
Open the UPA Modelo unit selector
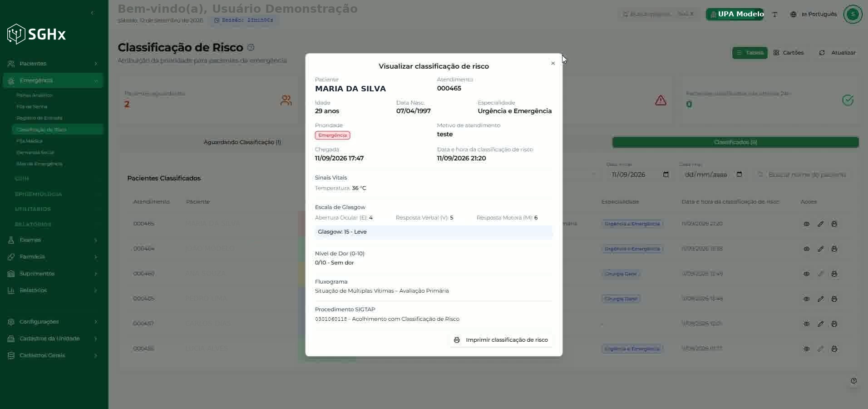735,14
